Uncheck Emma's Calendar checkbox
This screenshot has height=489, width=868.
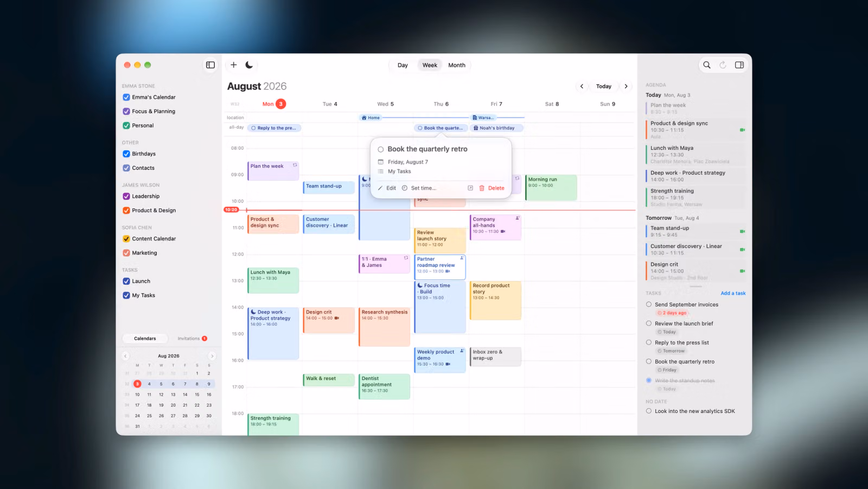pos(126,97)
